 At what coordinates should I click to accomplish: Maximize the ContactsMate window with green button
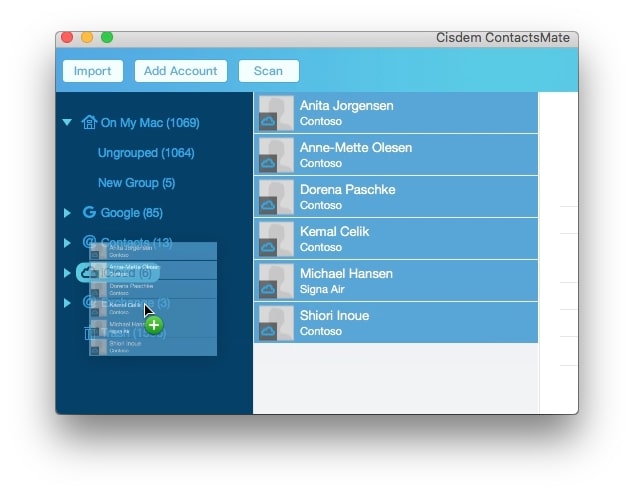point(107,38)
